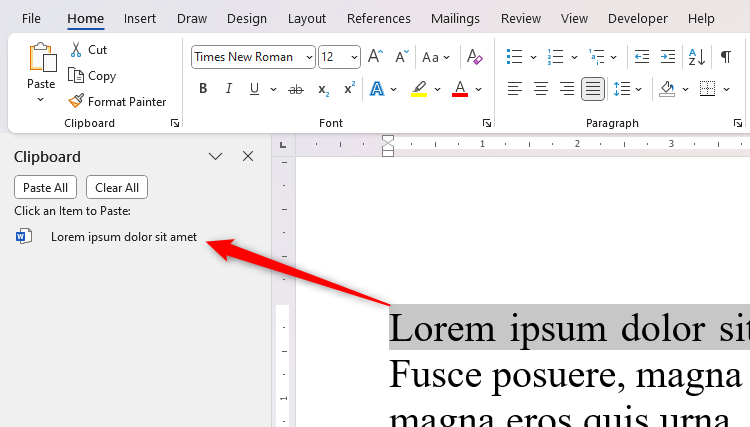
Task: Apply superscript formatting
Action: click(x=350, y=89)
